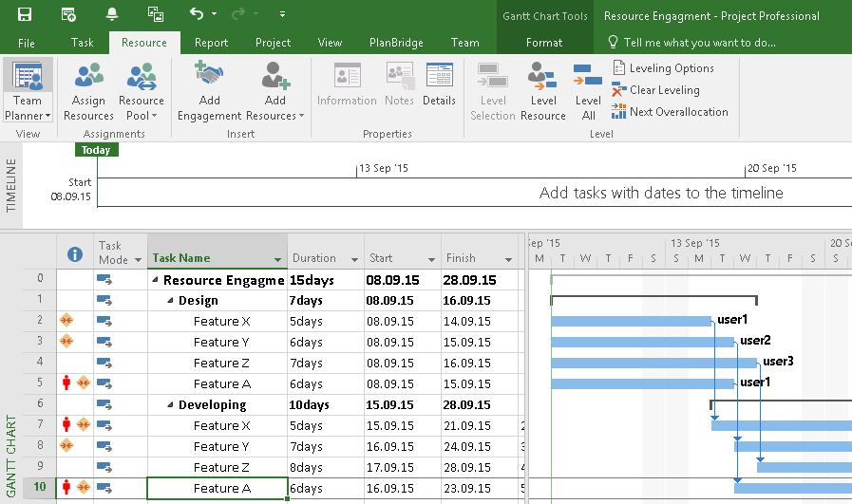Click the 24.09.15 finish cell of row 8
Image resolution: width=852 pixels, height=504 pixels.
tap(480, 446)
